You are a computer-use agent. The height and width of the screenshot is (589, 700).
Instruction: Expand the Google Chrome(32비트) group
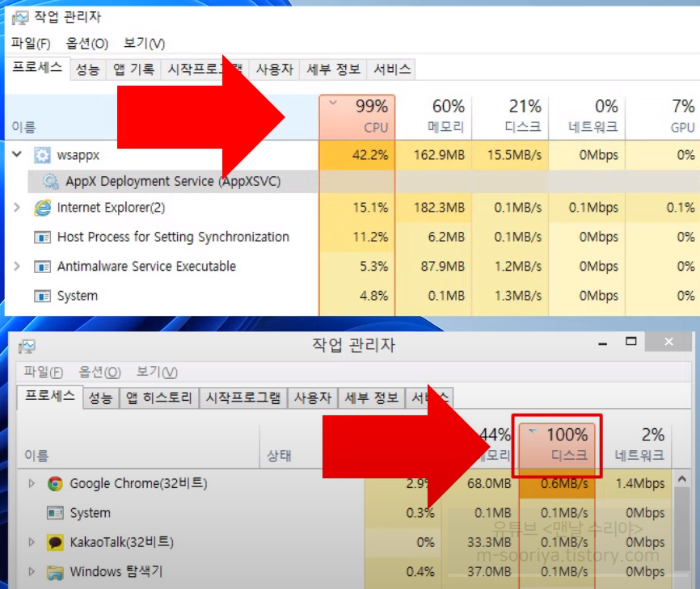pyautogui.click(x=32, y=483)
